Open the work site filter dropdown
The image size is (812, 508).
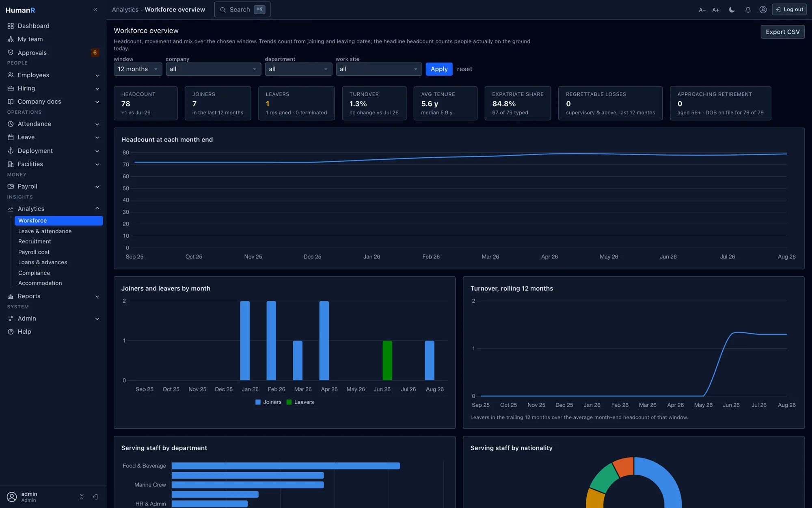(x=379, y=69)
